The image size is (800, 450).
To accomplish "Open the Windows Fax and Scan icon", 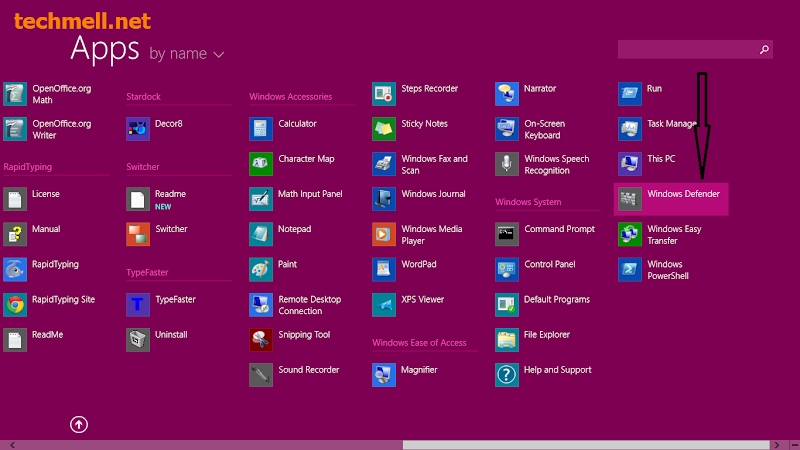I will 384,164.
